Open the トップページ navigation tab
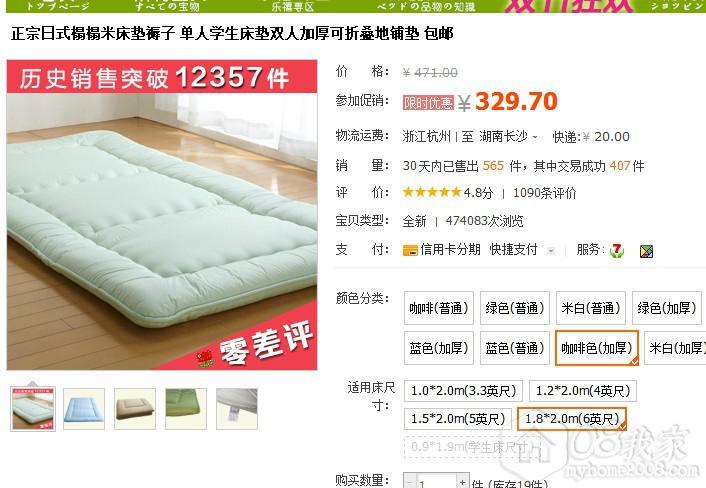This screenshot has height=488, width=706. 58,6
